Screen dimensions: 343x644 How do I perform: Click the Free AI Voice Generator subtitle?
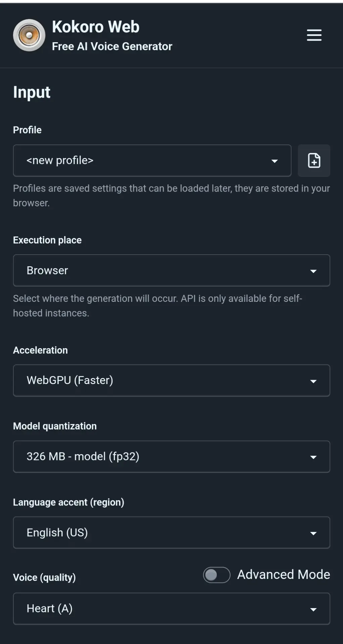click(112, 46)
